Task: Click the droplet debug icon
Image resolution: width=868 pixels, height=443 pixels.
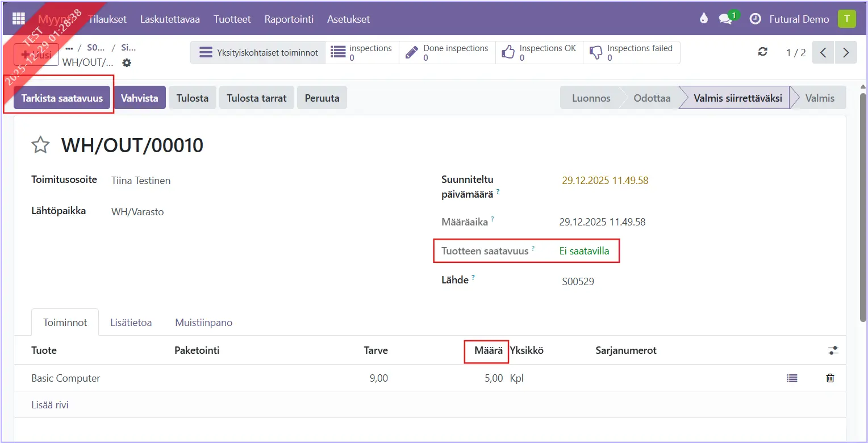Action: tap(704, 19)
